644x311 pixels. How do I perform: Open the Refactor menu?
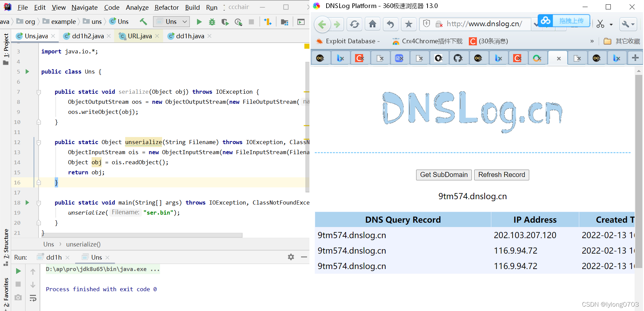point(166,7)
